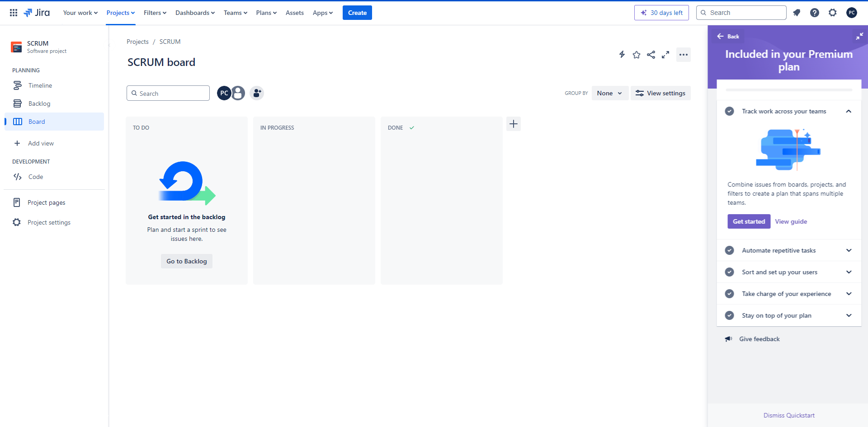This screenshot has width=868, height=427.
Task: Click Add view in the sidebar
Action: point(54,143)
